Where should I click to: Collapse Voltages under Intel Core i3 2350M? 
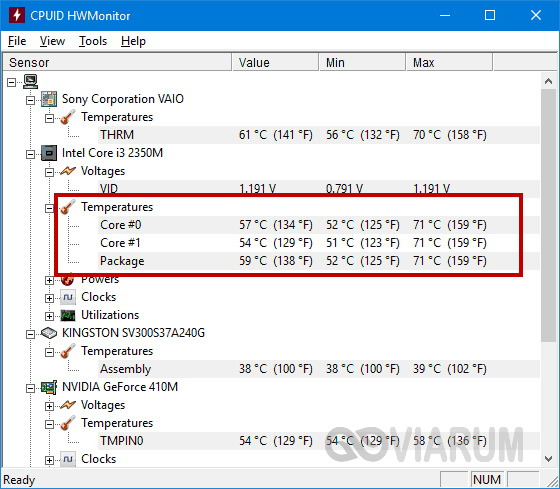[x=49, y=173]
